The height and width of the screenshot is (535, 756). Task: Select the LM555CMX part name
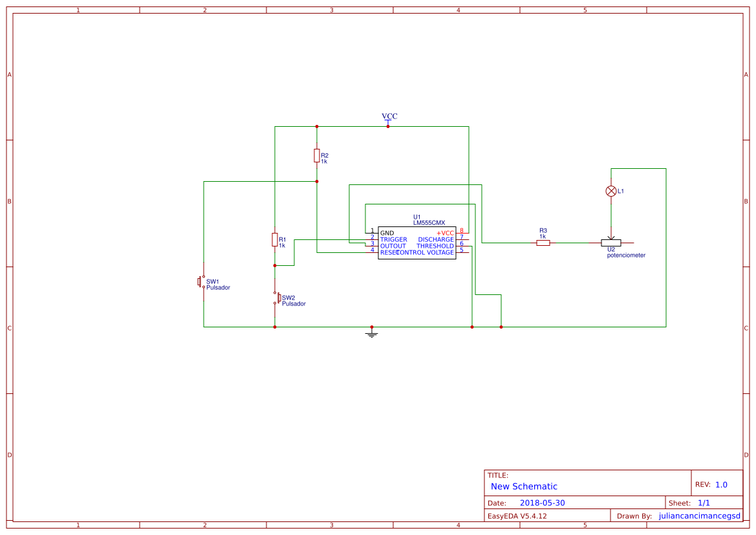point(429,223)
